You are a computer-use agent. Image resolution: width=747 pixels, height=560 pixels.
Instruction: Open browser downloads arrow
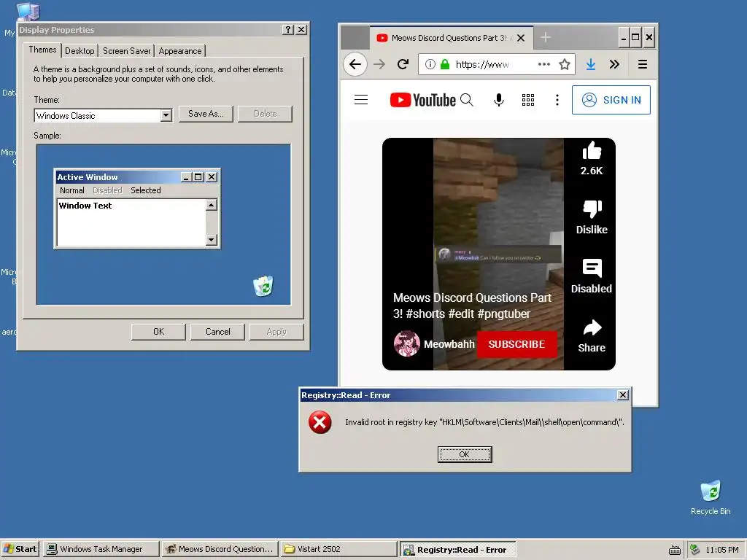[591, 64]
